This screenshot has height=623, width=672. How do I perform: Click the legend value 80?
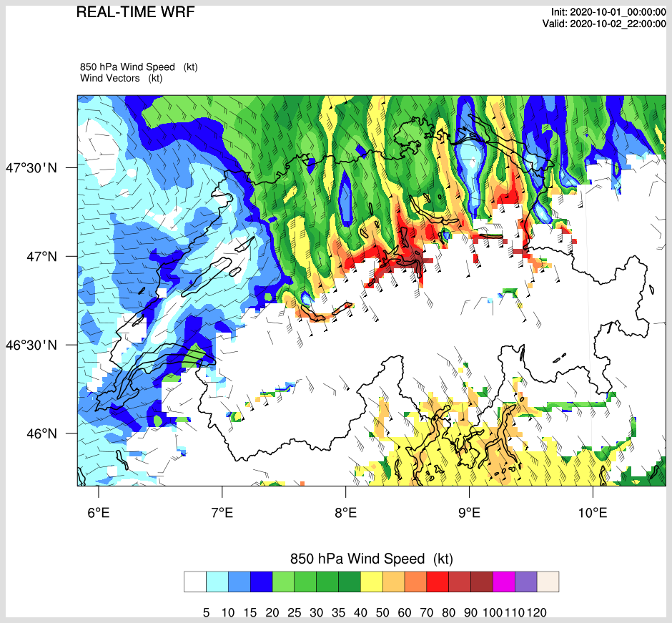click(x=448, y=612)
